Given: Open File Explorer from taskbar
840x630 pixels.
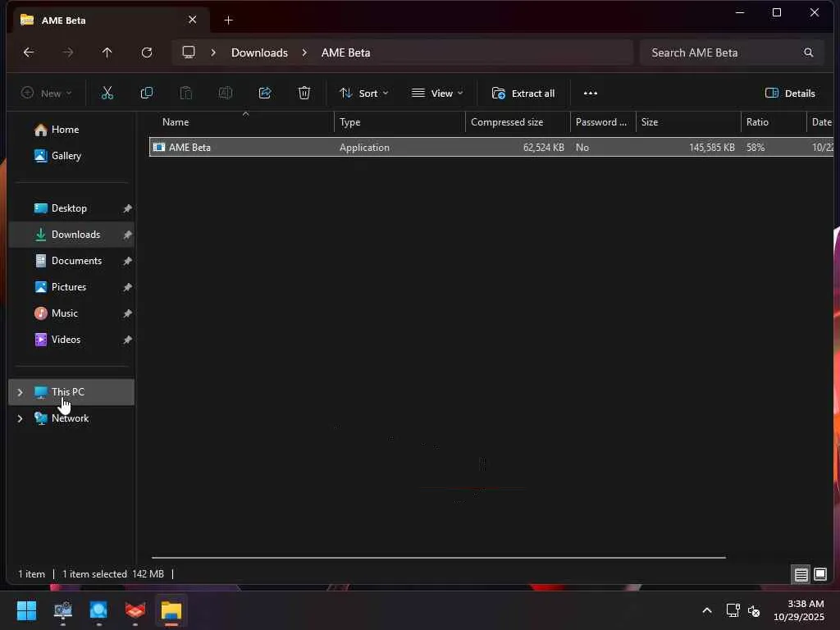Looking at the screenshot, I should click(171, 610).
